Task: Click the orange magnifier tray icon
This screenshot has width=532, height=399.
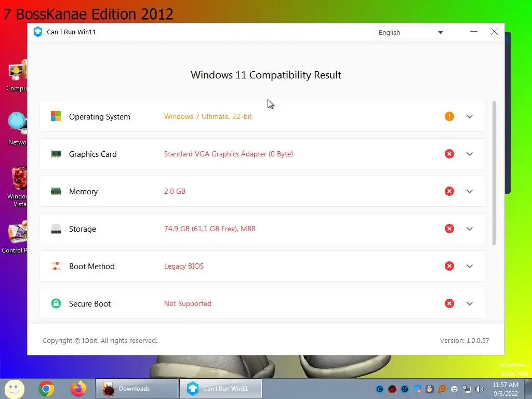Action: [442, 389]
